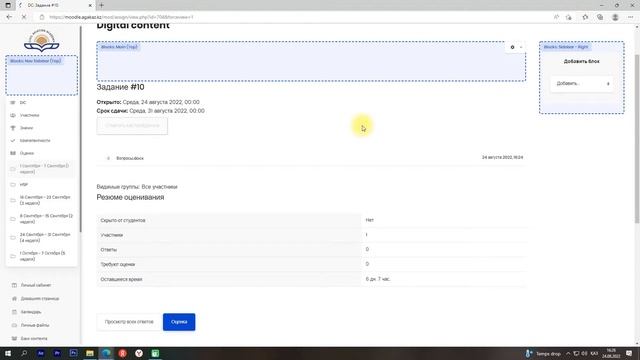Screen dimensions: 640x360
Task: Click the calendar icon in the sidebar
Action: pyautogui.click(x=14, y=312)
